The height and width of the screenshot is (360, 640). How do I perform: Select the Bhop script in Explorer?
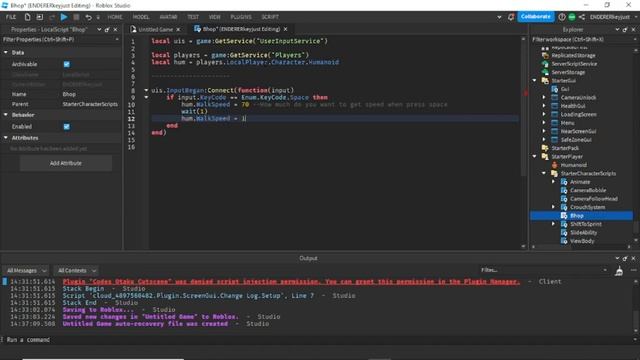click(582, 216)
